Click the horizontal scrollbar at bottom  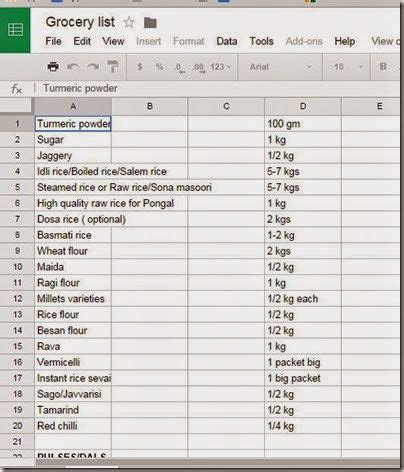click(x=217, y=462)
